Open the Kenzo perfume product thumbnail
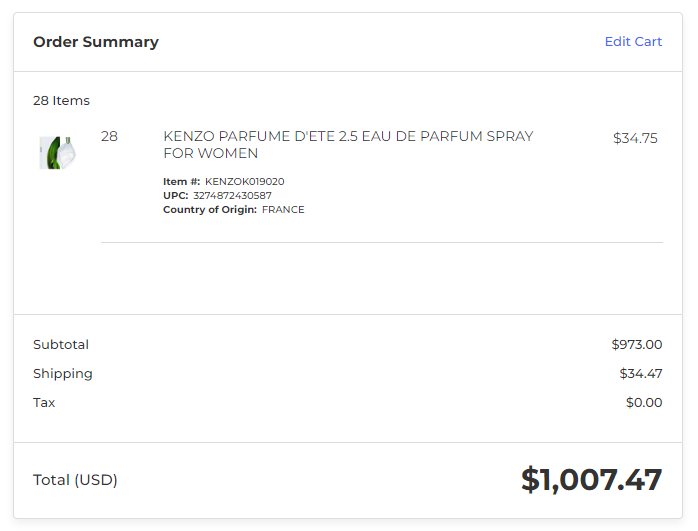 (57, 153)
